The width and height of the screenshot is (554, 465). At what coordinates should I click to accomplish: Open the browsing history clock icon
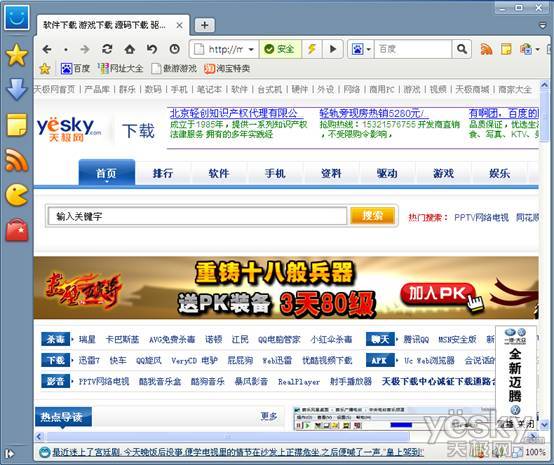[175, 49]
